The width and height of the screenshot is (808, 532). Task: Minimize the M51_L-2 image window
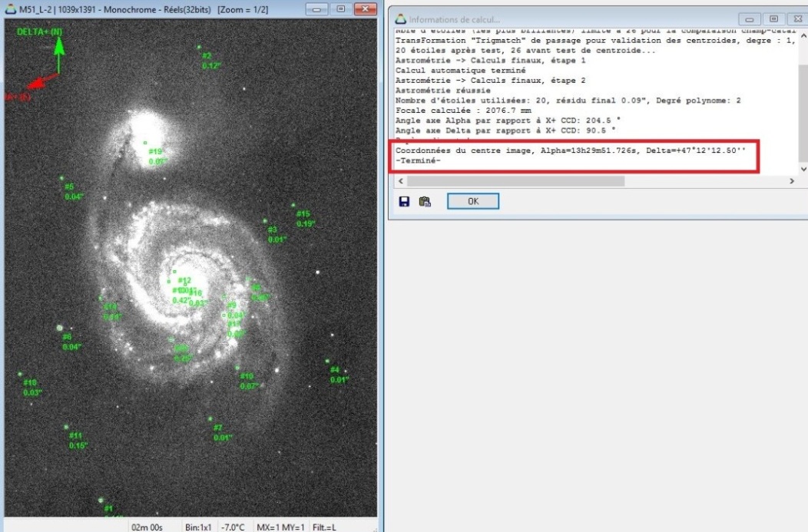317,10
